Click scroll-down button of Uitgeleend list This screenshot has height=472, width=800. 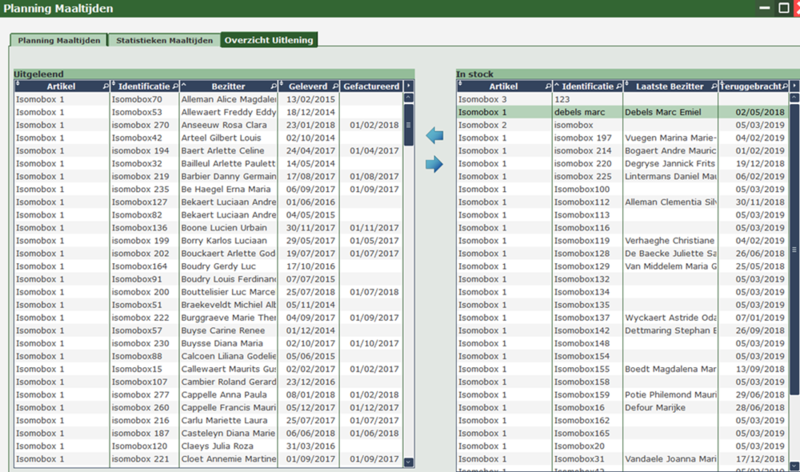tap(407, 462)
